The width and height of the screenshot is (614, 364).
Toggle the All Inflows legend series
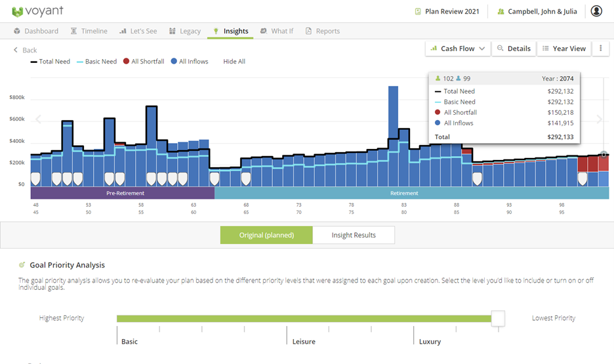click(x=189, y=62)
